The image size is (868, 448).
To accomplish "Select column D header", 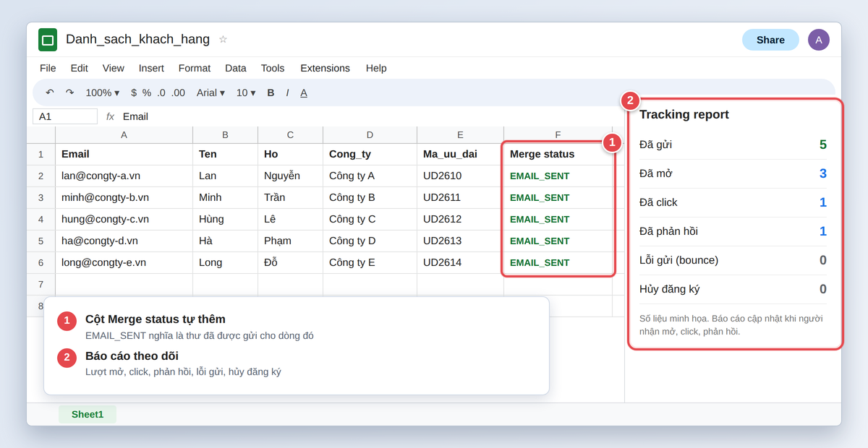I will click(370, 134).
